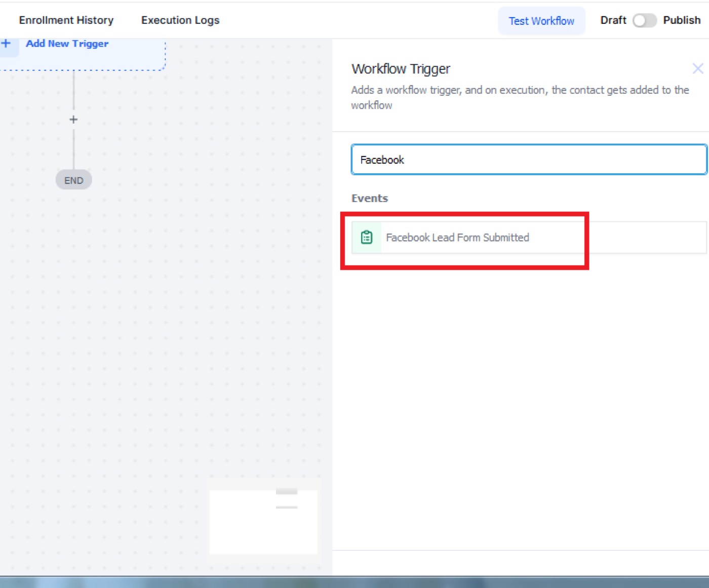This screenshot has height=588, width=709.
Task: Click the Events section heading
Action: point(370,198)
